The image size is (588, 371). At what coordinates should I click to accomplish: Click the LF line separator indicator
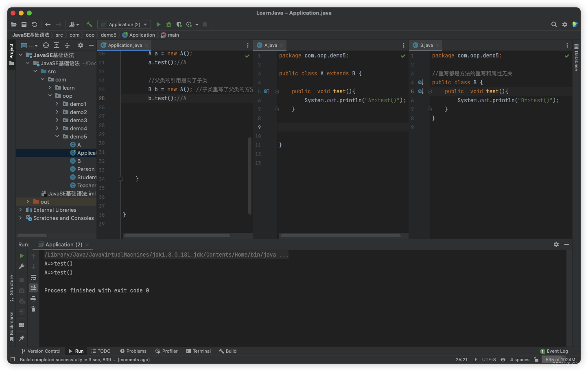[475, 360]
